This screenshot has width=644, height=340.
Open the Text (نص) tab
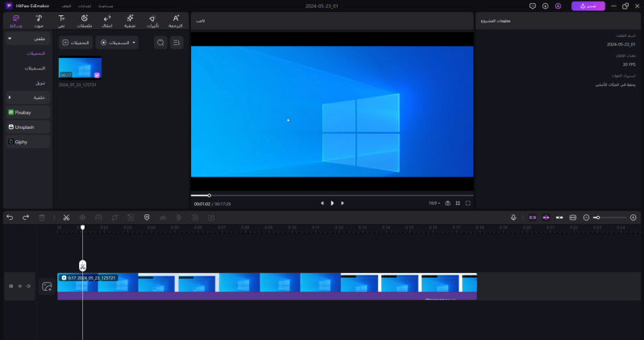[61, 21]
